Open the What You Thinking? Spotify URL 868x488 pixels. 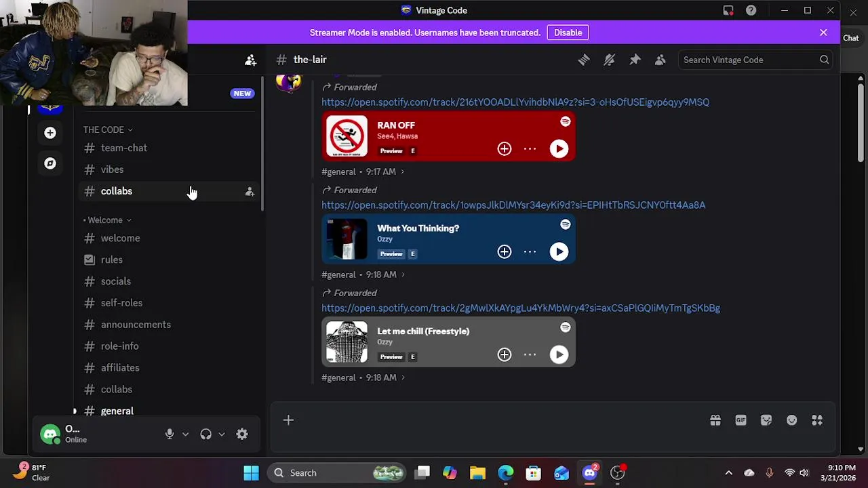[x=513, y=205]
